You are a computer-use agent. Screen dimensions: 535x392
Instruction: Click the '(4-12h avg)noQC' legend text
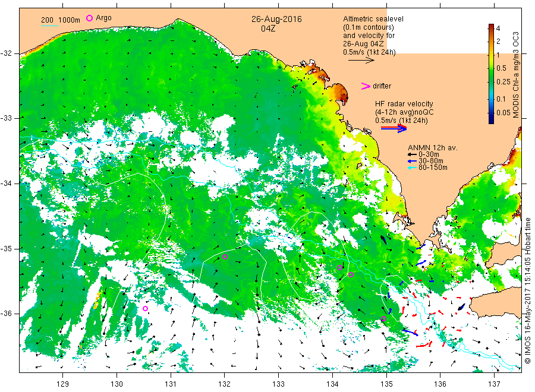pyautogui.click(x=404, y=112)
